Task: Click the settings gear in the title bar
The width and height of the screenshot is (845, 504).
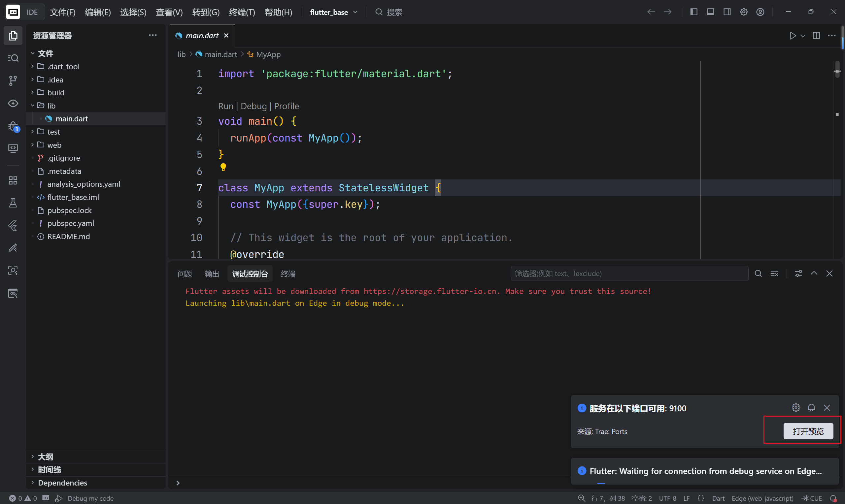Action: (x=744, y=12)
